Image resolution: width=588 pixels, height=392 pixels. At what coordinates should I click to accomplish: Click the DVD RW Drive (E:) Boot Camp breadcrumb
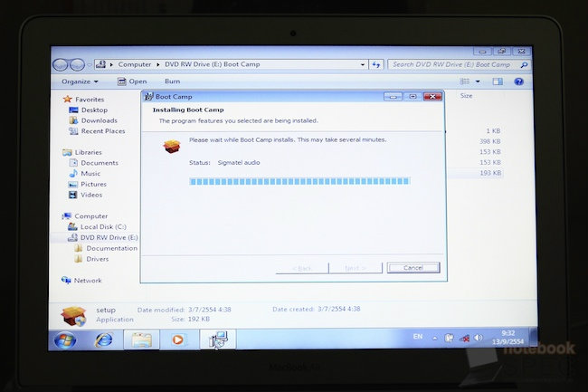[213, 64]
